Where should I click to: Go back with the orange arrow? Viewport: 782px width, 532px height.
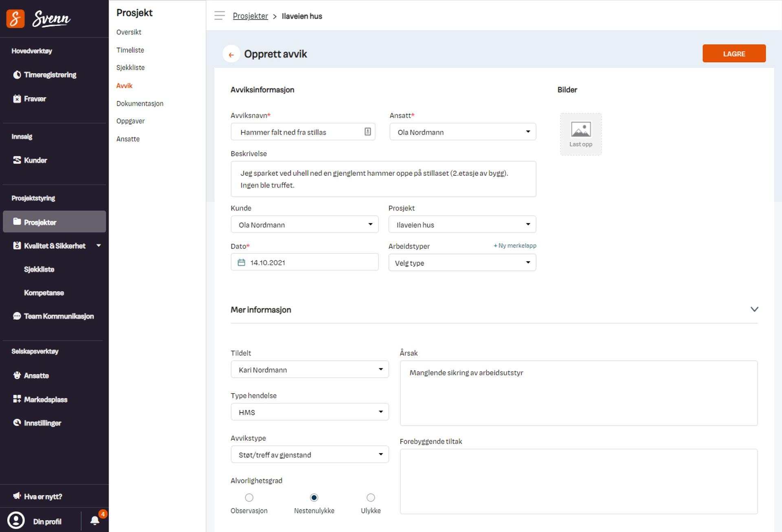[231, 54]
